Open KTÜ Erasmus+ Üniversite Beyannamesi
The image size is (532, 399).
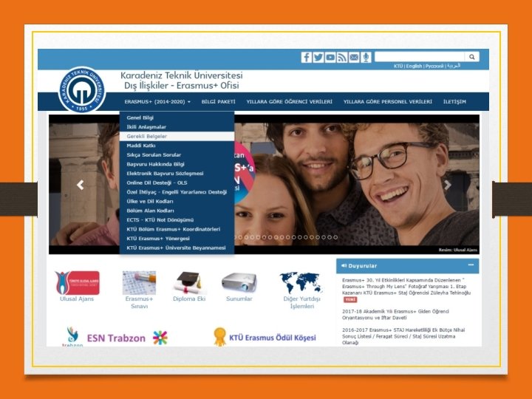(177, 248)
